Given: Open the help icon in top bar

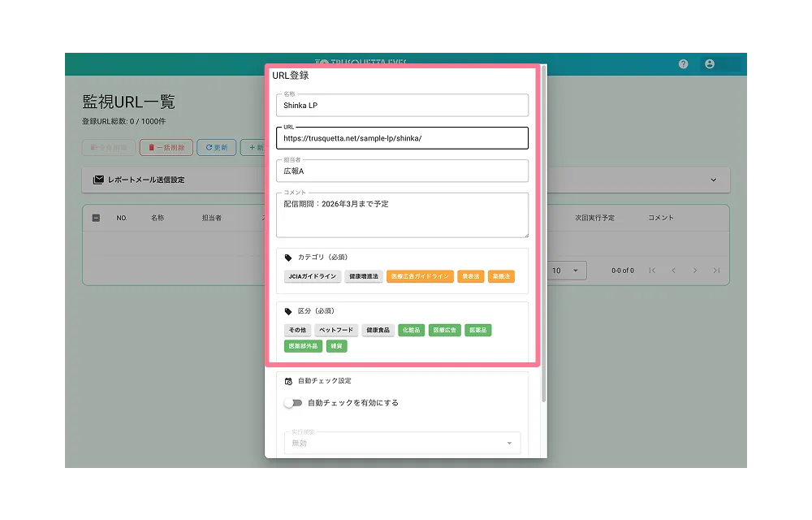Looking at the screenshot, I should coord(683,63).
